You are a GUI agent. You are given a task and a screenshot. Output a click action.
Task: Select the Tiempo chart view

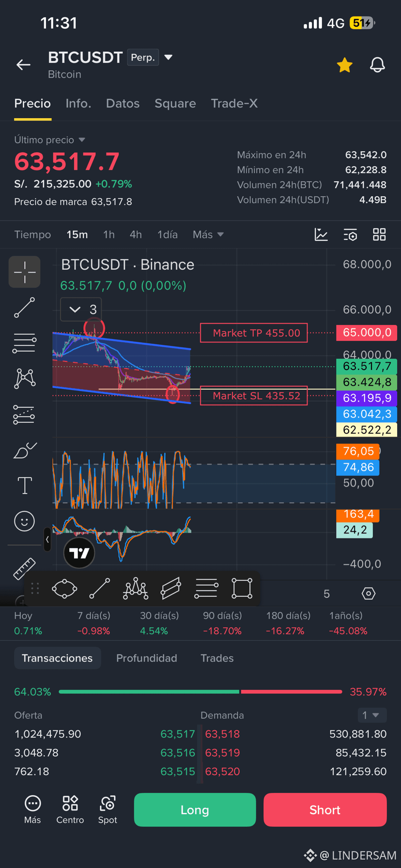click(32, 234)
